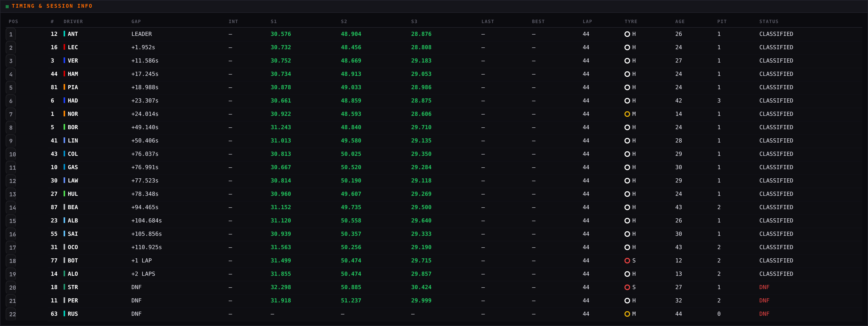This screenshot has height=326, width=868.
Task: Click driver name HAM
Action: pyautogui.click(x=73, y=74)
